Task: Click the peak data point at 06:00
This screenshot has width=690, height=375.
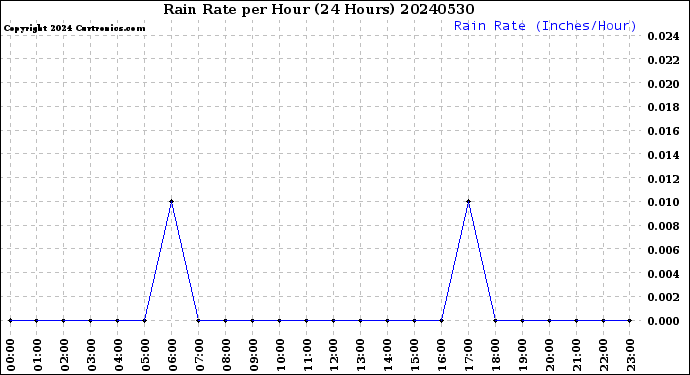Action: pyautogui.click(x=172, y=202)
